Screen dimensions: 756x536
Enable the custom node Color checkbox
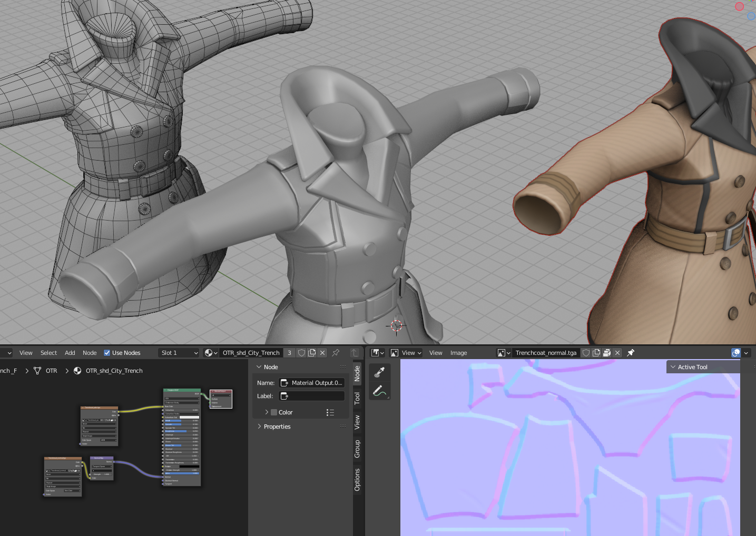[x=273, y=412]
